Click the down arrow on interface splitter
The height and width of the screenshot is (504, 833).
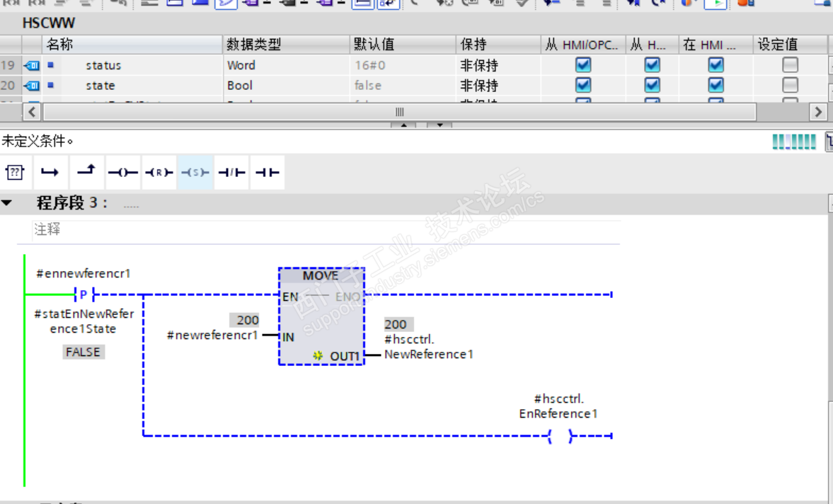point(440,125)
